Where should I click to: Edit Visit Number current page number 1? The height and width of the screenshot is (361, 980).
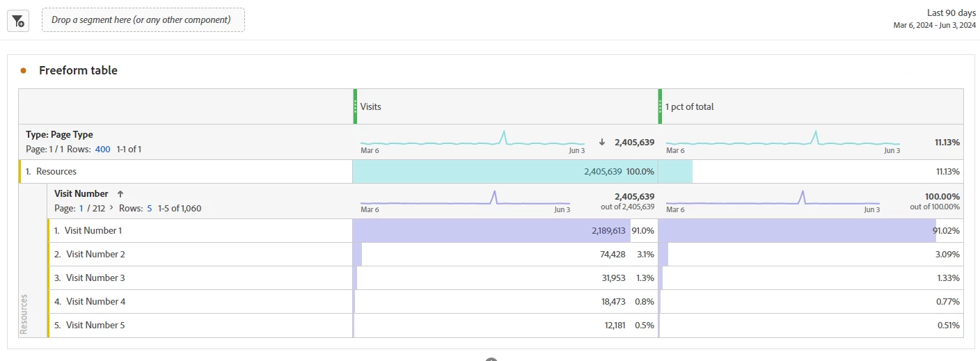tap(81, 208)
